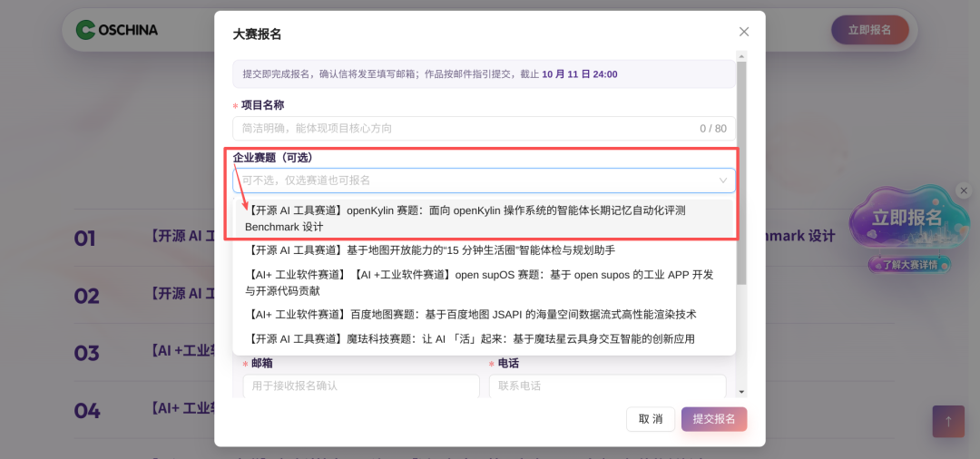Click the dialog scrollbar thumb

742,173
